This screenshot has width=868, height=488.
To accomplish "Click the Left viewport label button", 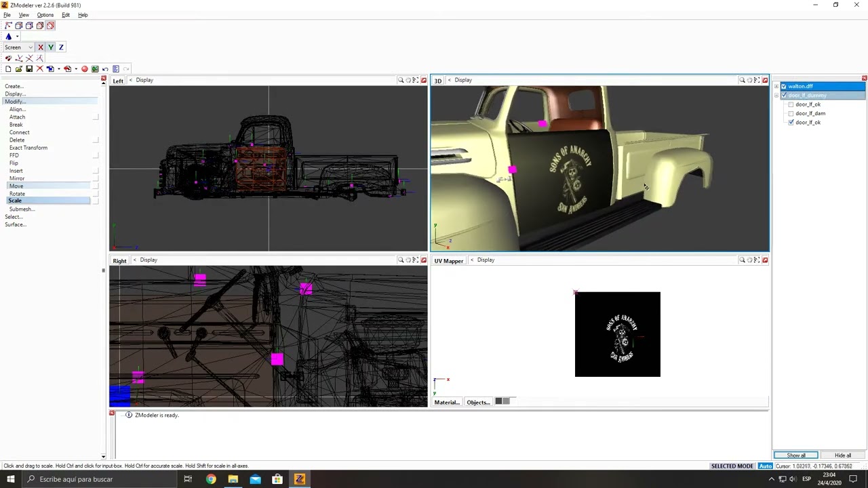I will point(118,81).
